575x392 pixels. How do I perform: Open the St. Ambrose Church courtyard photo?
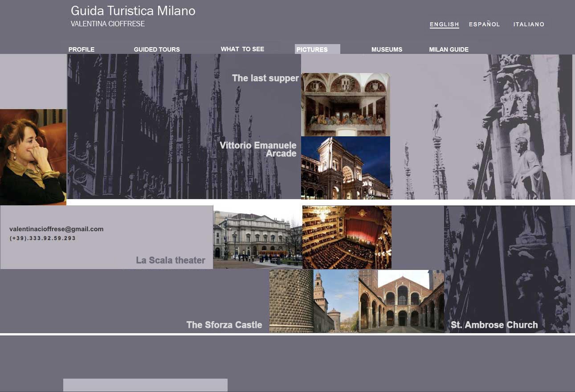click(x=401, y=301)
